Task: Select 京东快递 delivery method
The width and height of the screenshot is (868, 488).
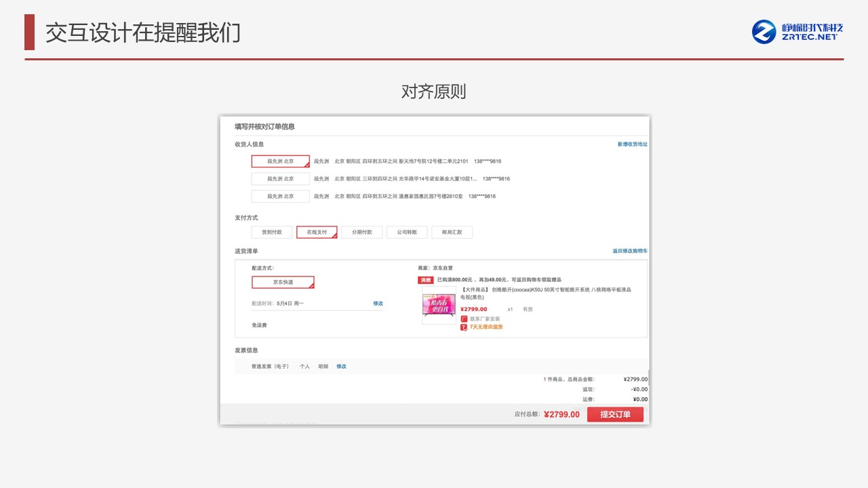Action: click(283, 282)
